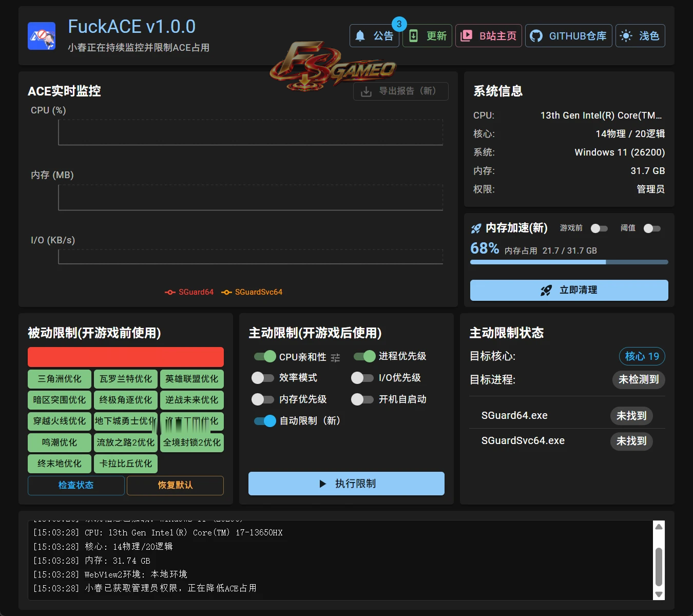Viewport: 693px width, 616px height.
Task: Open the GITHUB仓库 repository button
Action: point(568,36)
